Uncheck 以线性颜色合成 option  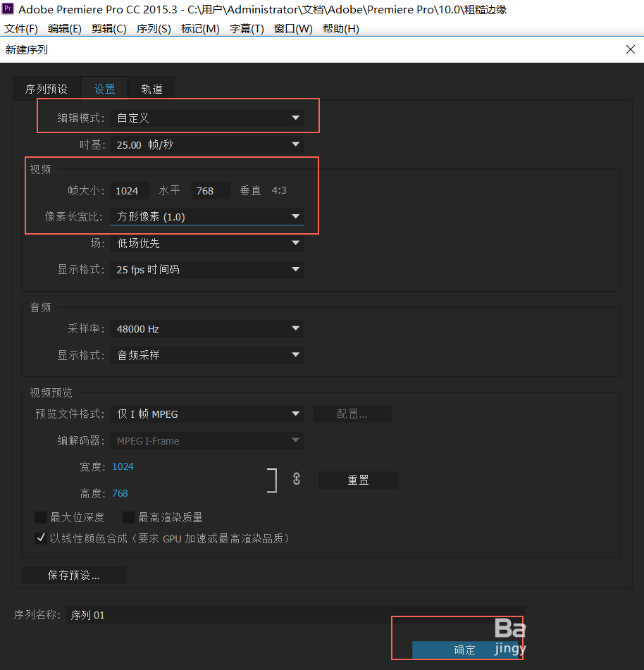(x=40, y=537)
